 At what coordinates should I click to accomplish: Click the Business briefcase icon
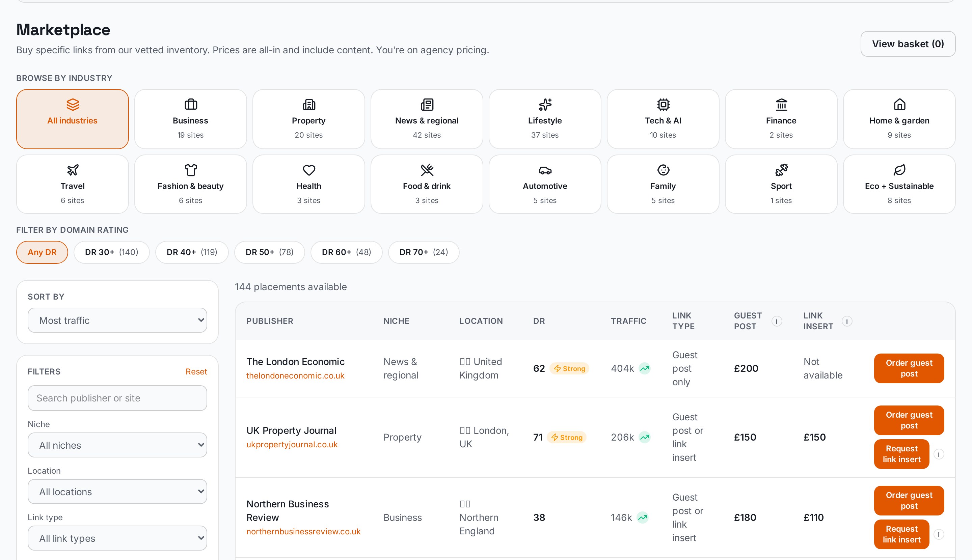coord(190,104)
